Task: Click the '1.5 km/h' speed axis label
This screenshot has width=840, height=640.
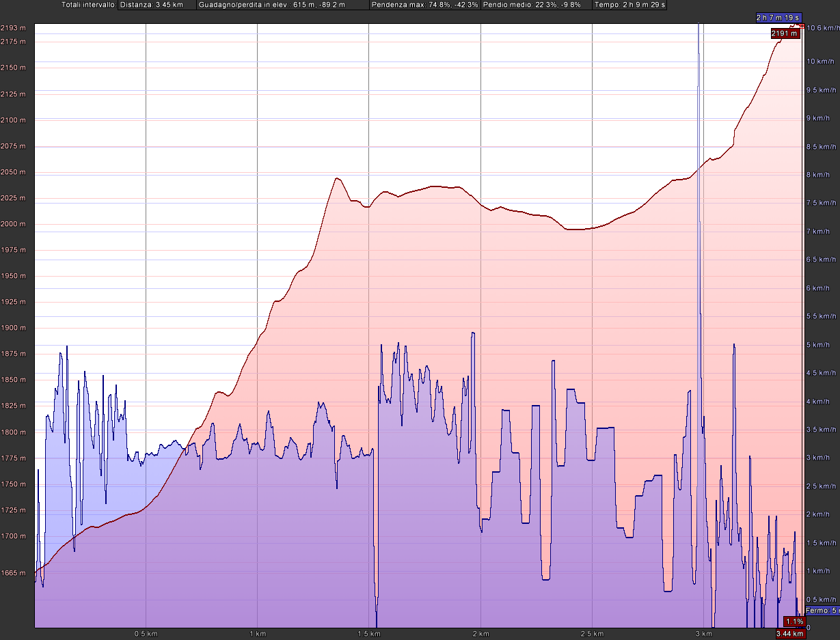Action: coord(822,543)
